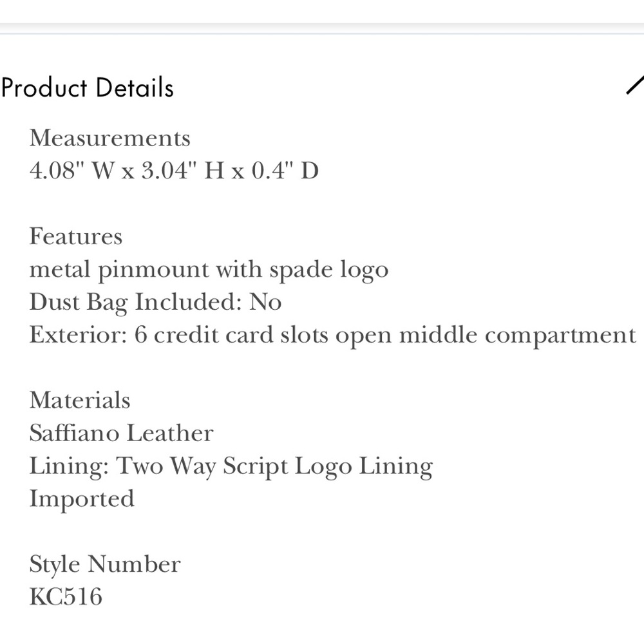Viewport: 644px width, 644px height.
Task: Select the Materials label
Action: (80, 400)
